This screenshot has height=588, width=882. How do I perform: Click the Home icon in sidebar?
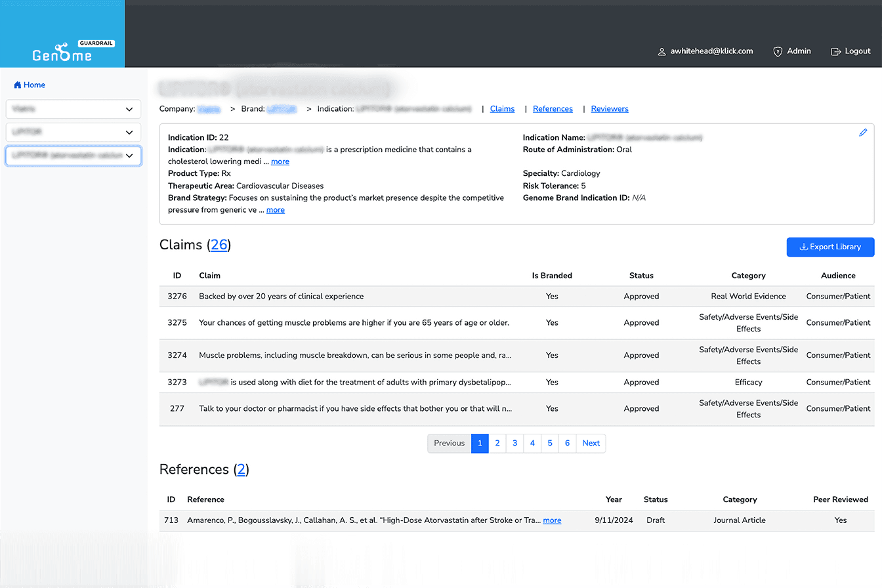[x=18, y=85]
